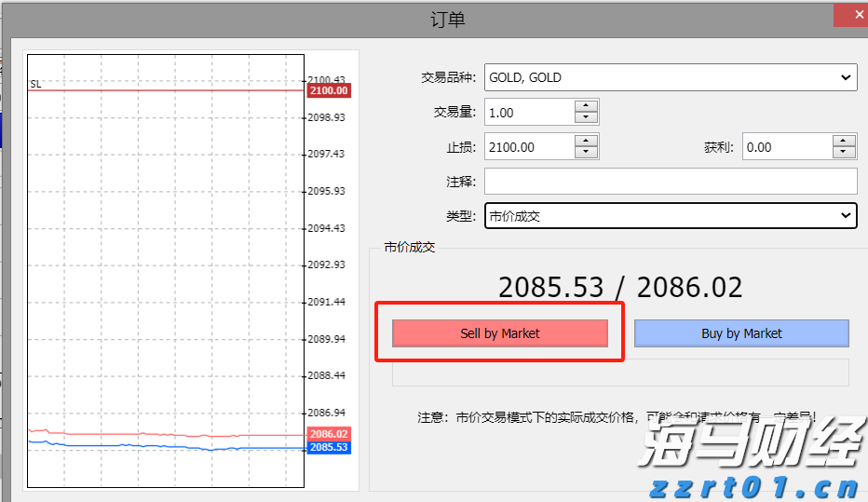Screen dimensions: 868x502
Task: Click the blue 2085.53 bid price label
Action: click(328, 448)
